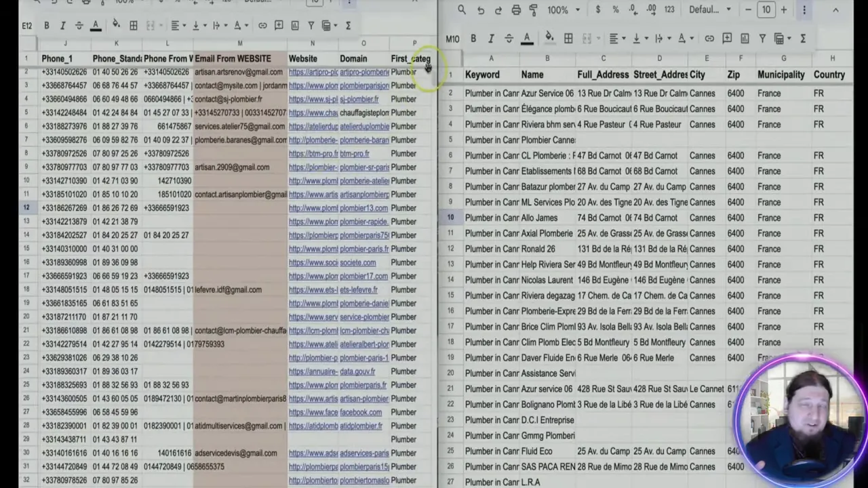Screen dimensions: 868x488
Task: Create a filter in the right sheet
Action: (x=762, y=39)
